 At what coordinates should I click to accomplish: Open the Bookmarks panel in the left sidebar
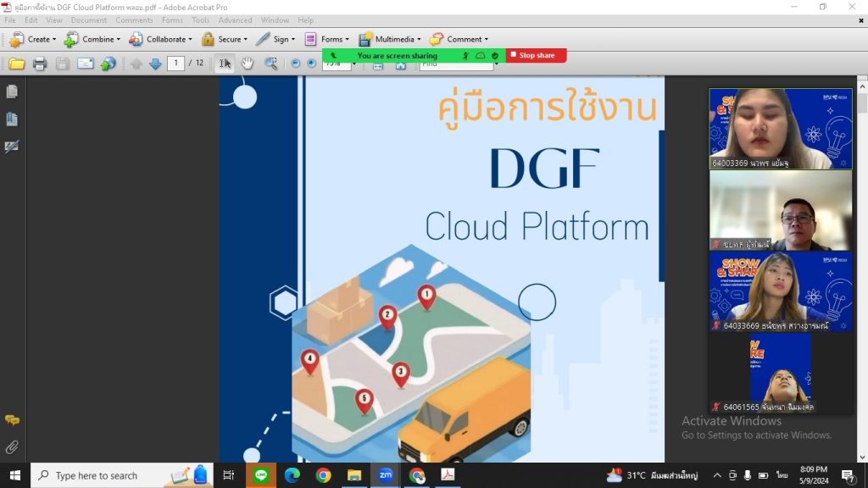click(12, 119)
